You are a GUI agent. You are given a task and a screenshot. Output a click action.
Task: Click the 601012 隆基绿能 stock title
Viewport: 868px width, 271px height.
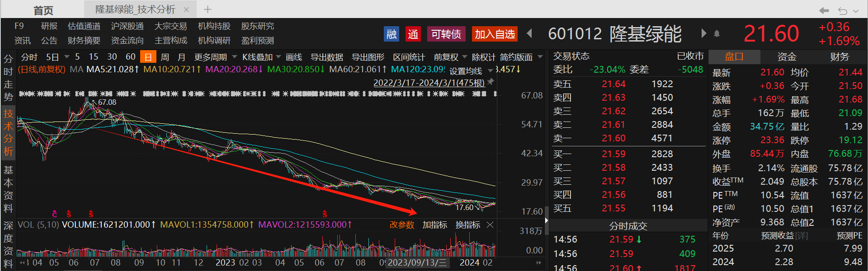click(x=615, y=34)
